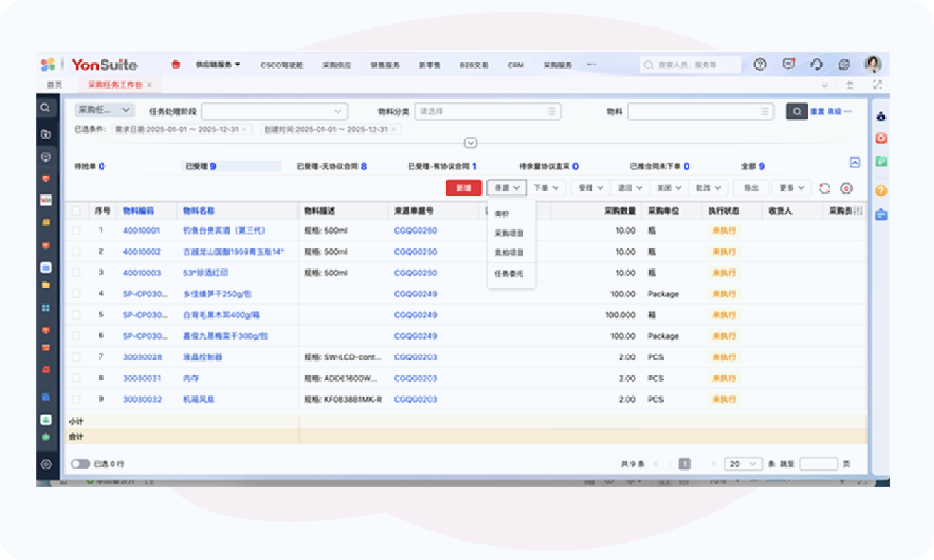Click the customer service headset icon

[817, 64]
